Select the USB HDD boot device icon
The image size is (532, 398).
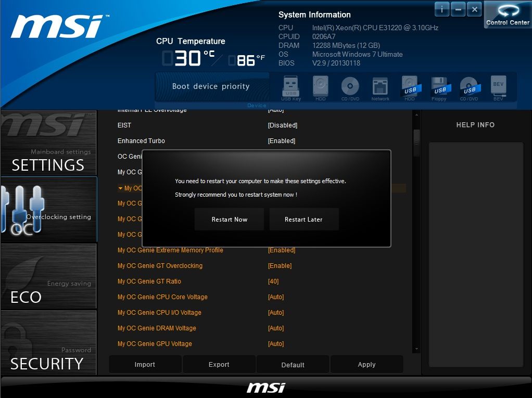pos(410,88)
